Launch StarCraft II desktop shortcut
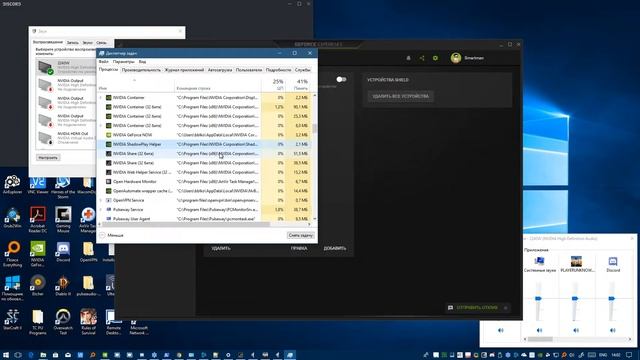The width and height of the screenshot is (640, 360). [x=12, y=319]
